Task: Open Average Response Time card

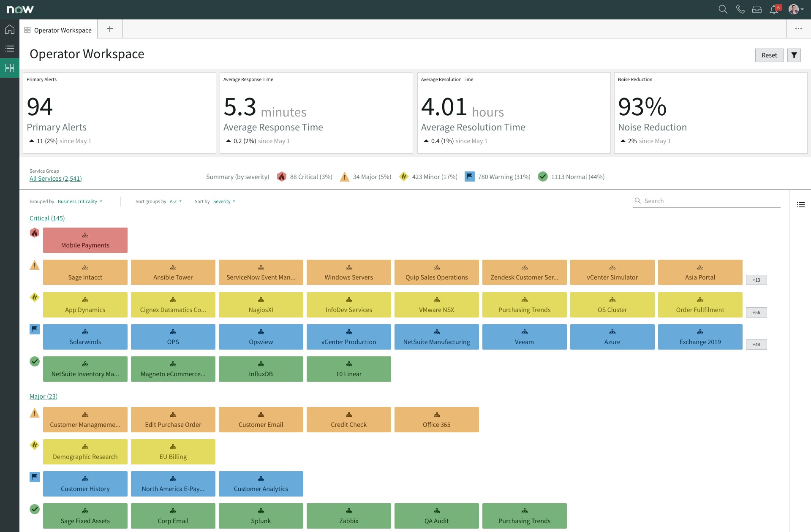Action: (316, 113)
